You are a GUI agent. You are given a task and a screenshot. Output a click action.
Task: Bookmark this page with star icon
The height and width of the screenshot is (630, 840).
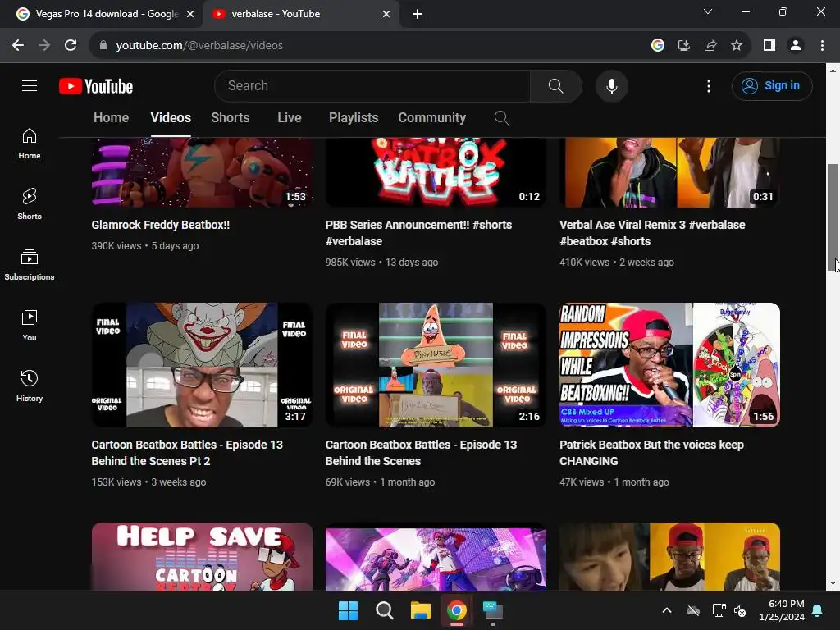tap(737, 46)
